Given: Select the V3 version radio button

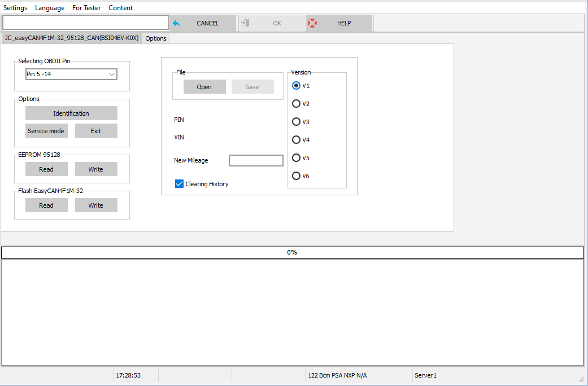Looking at the screenshot, I should tap(296, 121).
